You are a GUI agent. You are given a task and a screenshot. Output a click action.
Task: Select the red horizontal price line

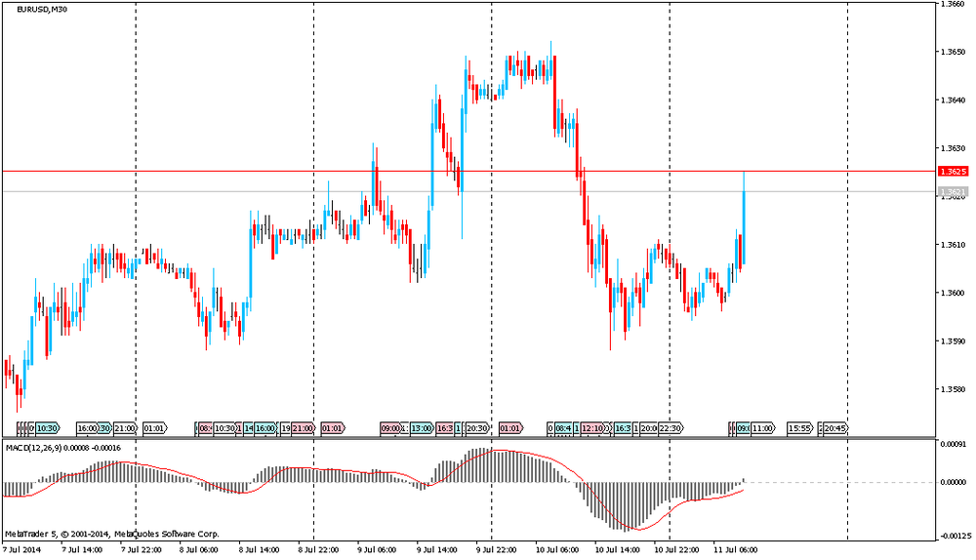pos(293,171)
